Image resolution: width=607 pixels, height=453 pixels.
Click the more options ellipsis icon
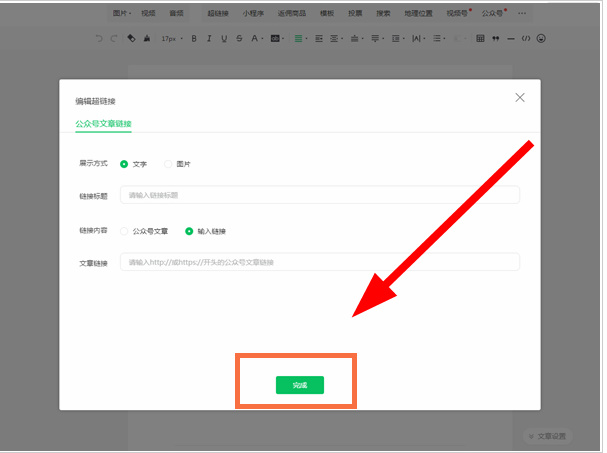click(x=522, y=13)
